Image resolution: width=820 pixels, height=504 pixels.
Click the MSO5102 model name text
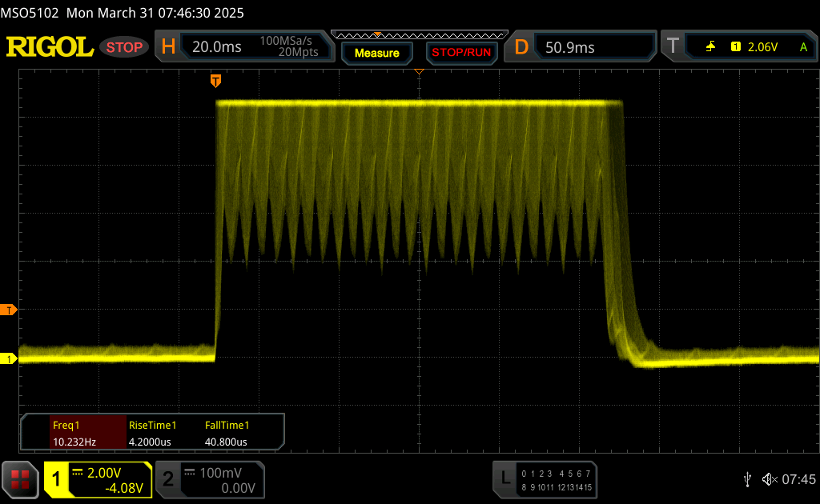(30, 13)
